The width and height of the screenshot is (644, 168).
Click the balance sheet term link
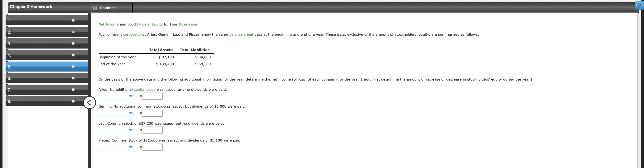tap(241, 34)
